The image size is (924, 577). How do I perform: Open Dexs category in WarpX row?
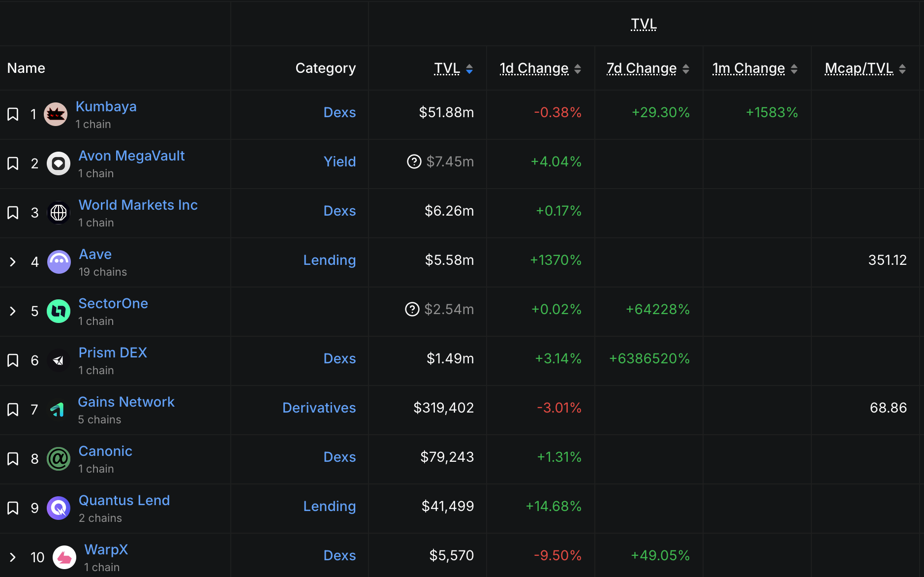339,555
